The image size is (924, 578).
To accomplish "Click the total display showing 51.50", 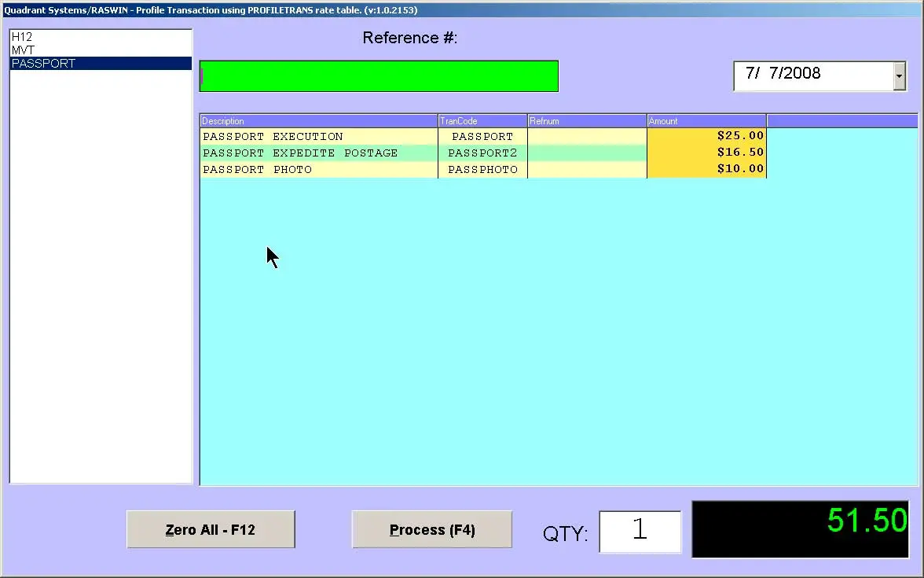I will click(x=800, y=528).
